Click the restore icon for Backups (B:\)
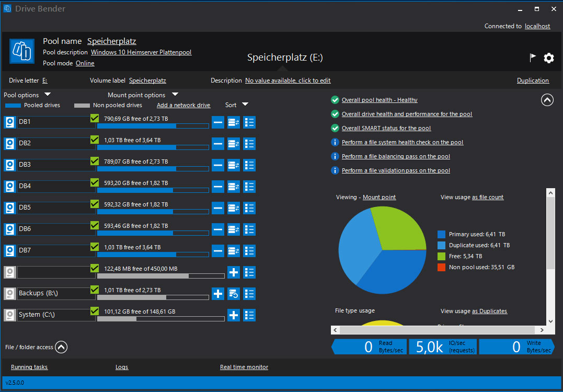Screen dimensions: 563x392 point(233,294)
